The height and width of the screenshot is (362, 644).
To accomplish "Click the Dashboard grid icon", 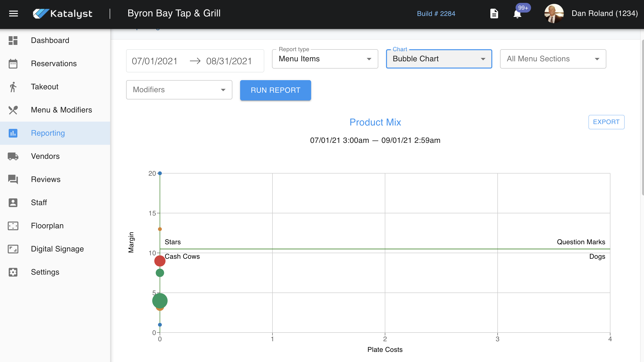I will point(13,41).
